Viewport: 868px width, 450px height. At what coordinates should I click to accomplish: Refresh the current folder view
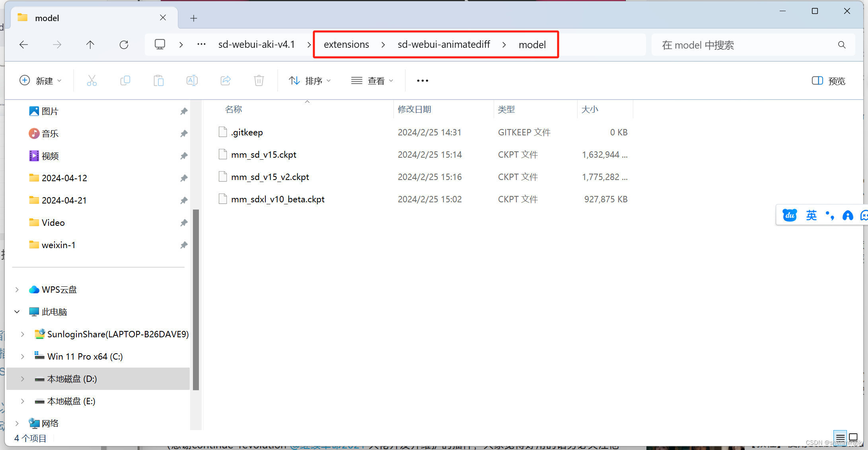pos(124,45)
